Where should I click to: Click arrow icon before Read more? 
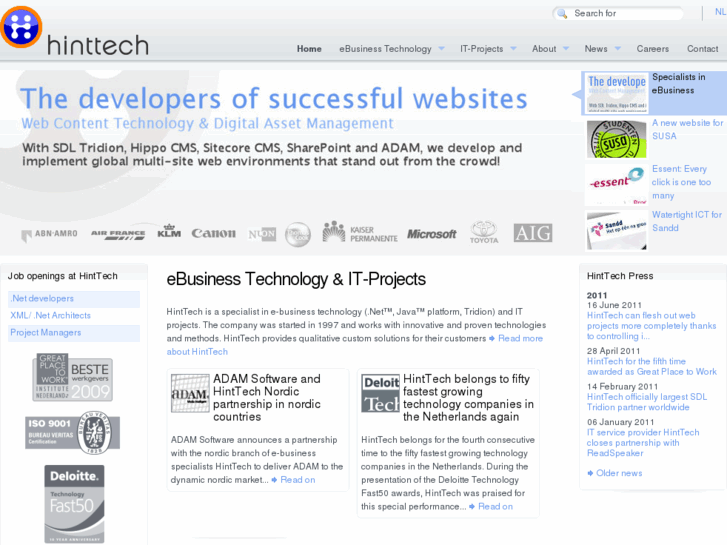[492, 339]
